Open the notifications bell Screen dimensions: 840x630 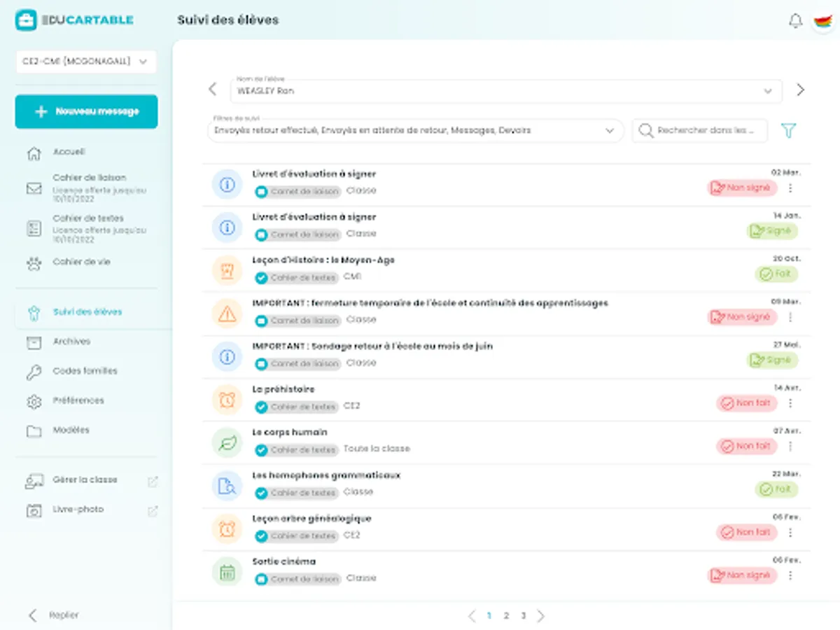[x=795, y=21]
